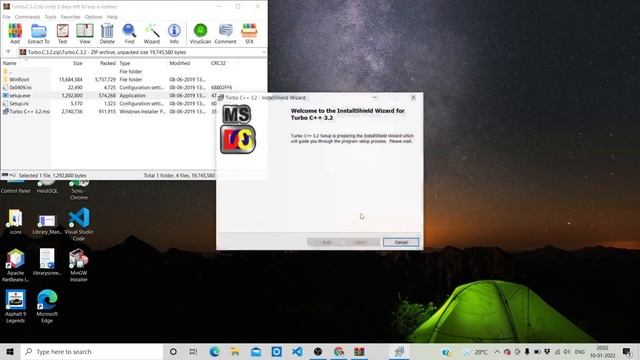Open the File menu in WinRAR

point(7,17)
